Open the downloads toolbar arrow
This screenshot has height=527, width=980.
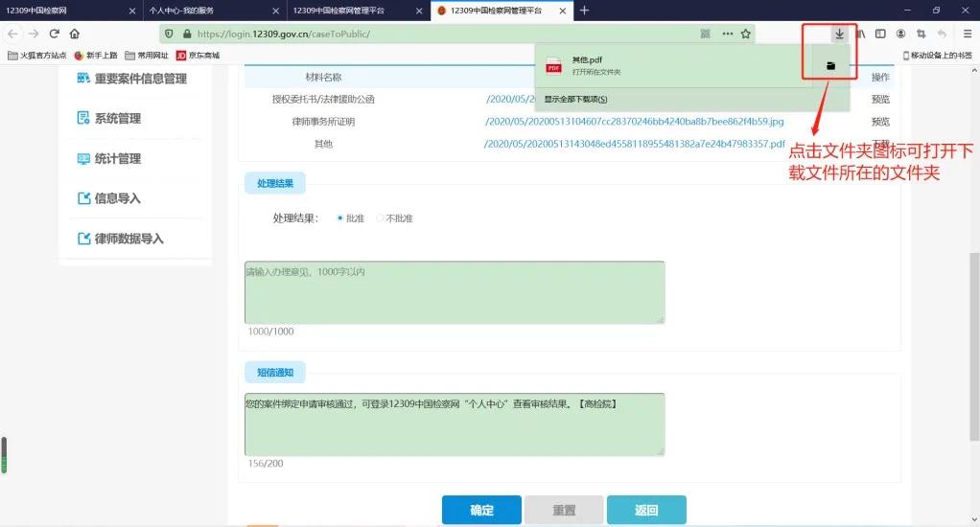tap(839, 34)
